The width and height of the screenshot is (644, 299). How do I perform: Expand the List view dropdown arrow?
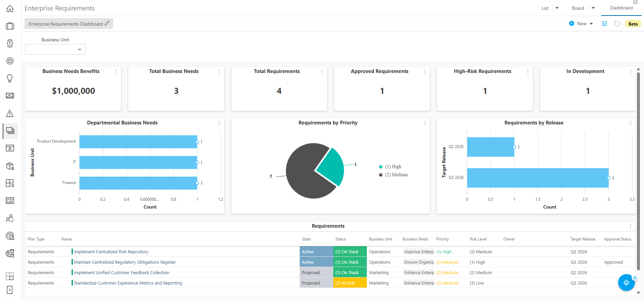(x=557, y=8)
